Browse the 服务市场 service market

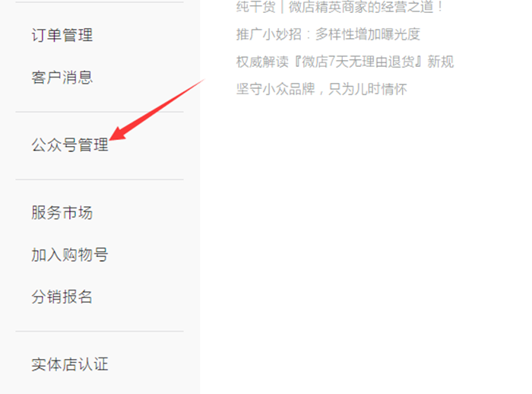click(x=62, y=213)
